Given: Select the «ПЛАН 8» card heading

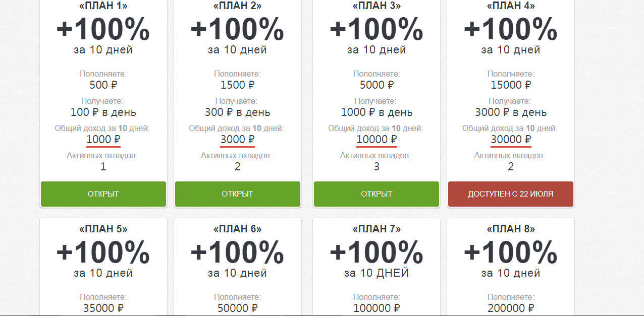Looking at the screenshot, I should coord(511,229).
